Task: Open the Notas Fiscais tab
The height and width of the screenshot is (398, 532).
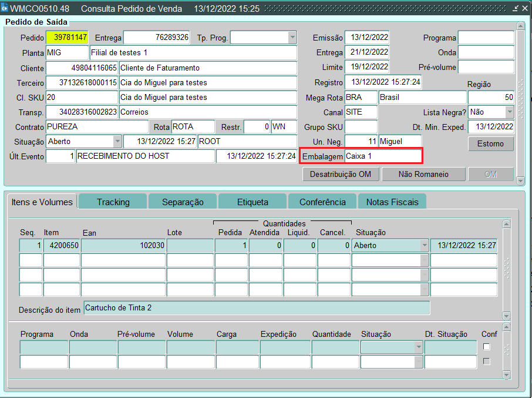Action: (x=392, y=202)
